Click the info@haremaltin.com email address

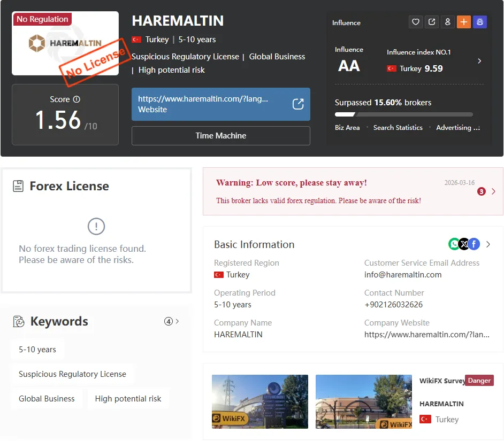[403, 275]
